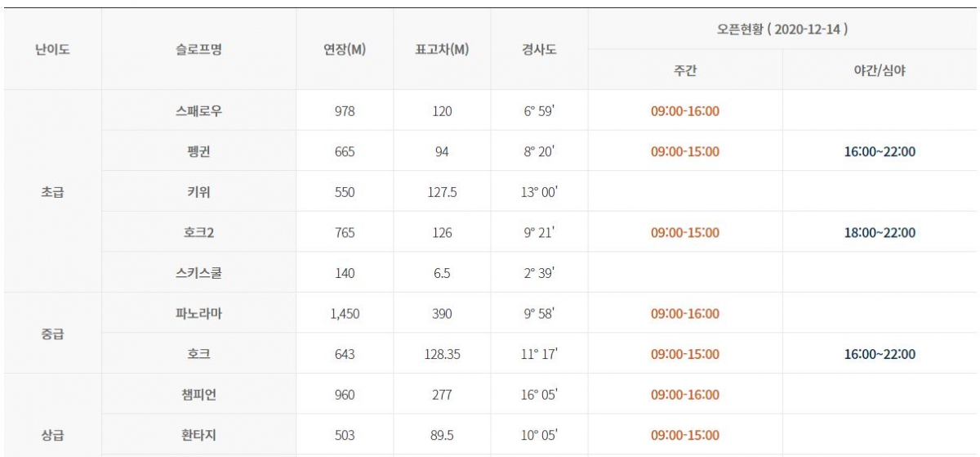Click 호크2's 18:00~22:00 night hours
980x457 pixels.
tap(880, 233)
